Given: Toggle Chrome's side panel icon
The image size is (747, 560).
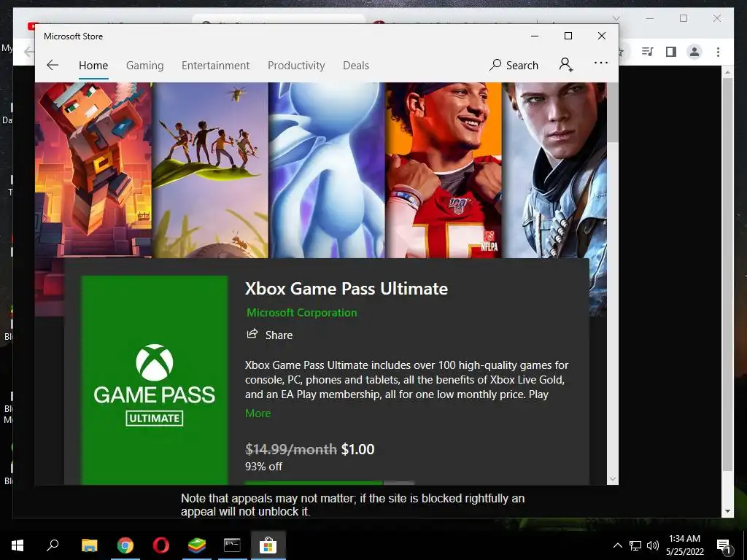Looking at the screenshot, I should tap(671, 52).
